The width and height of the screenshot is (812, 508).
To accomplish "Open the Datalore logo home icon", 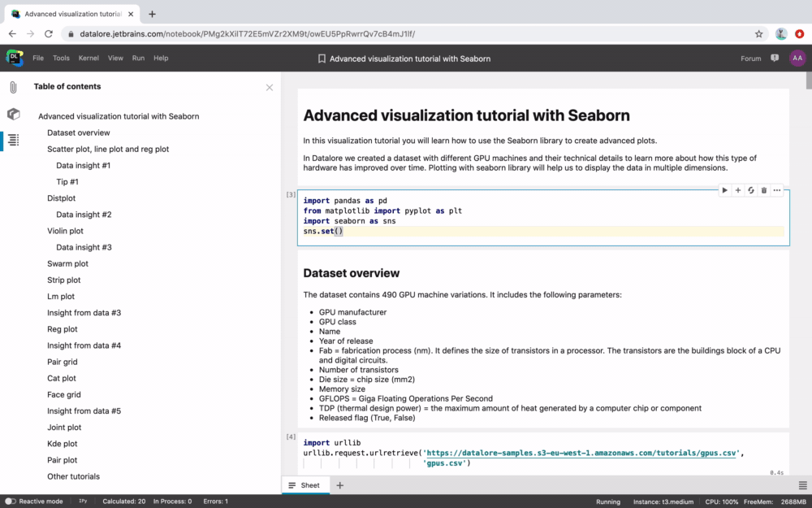I will pyautogui.click(x=15, y=58).
